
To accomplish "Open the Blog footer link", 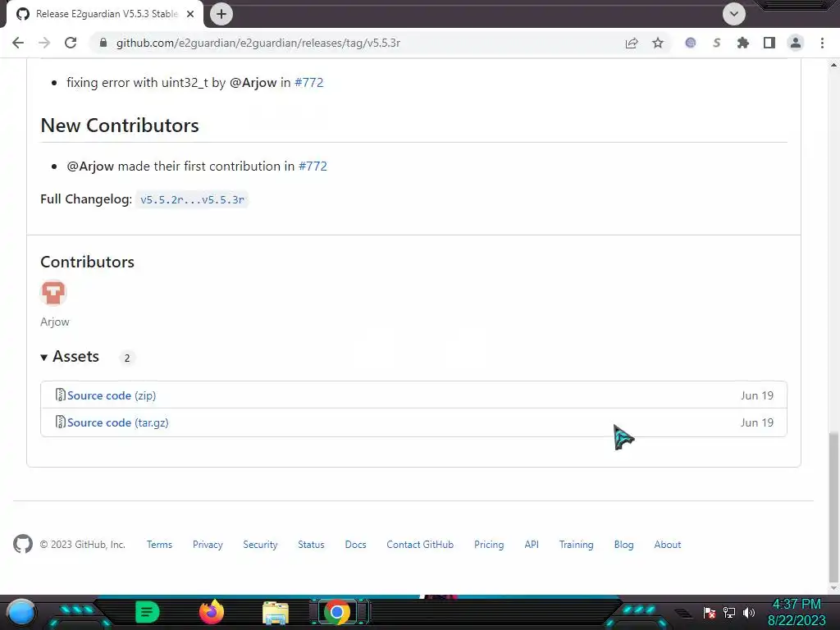I will tap(623, 545).
